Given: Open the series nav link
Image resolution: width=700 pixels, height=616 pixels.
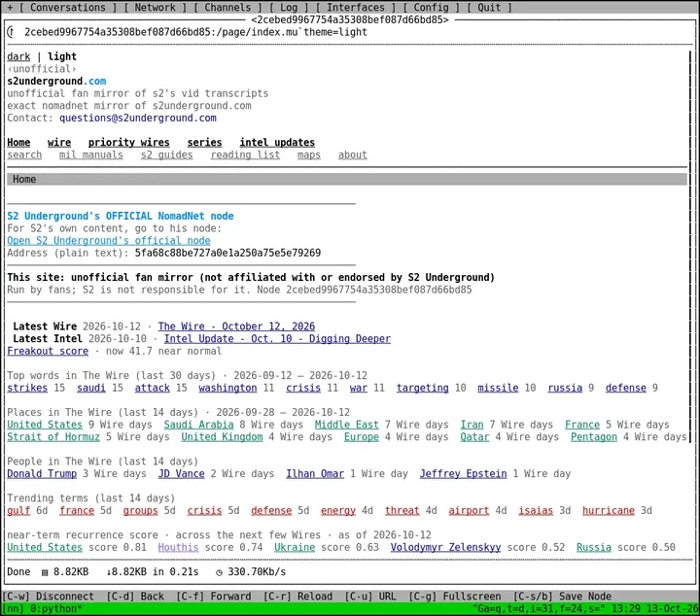Looking at the screenshot, I should click(x=204, y=143).
